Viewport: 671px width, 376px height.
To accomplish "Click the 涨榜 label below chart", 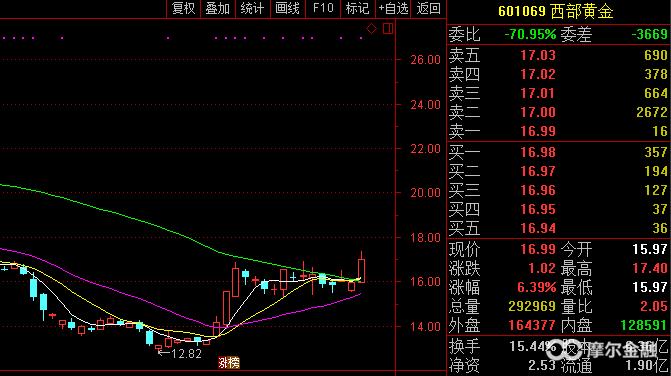I will (229, 363).
